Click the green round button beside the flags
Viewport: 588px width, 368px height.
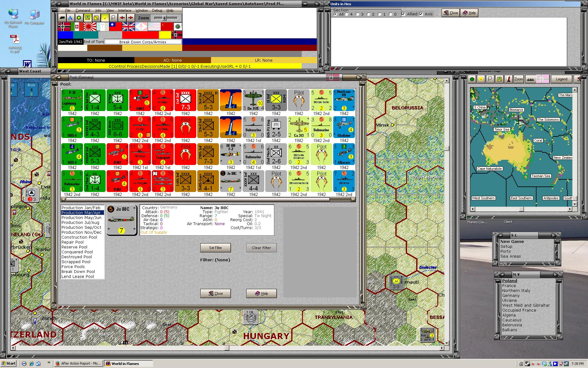178,27
